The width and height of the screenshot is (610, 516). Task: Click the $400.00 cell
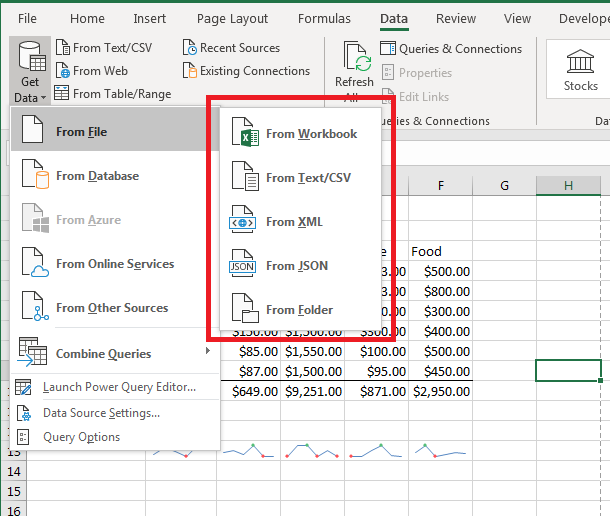[x=441, y=332]
